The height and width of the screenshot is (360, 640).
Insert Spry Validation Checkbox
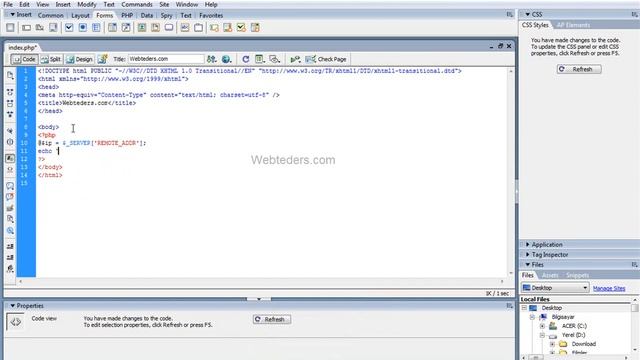(241, 28)
